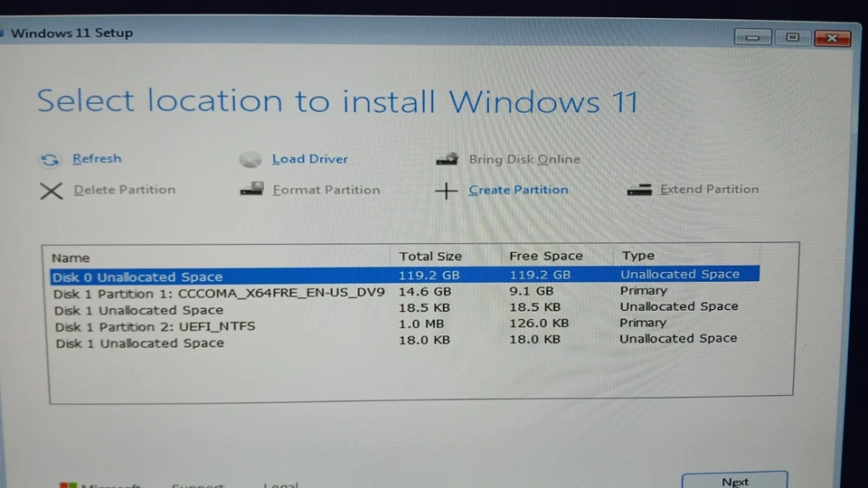Select Disk 1 Partition 2 UEFI_NTFS row
Image resolution: width=868 pixels, height=488 pixels.
(405, 324)
